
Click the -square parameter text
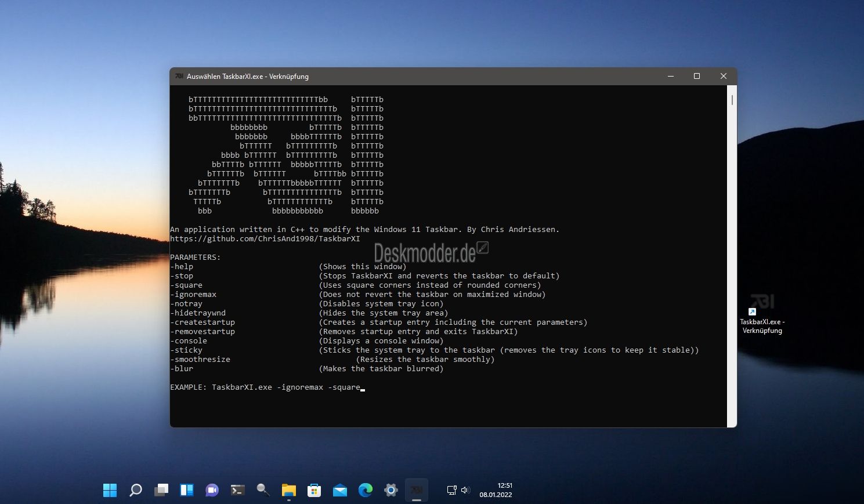click(x=186, y=285)
